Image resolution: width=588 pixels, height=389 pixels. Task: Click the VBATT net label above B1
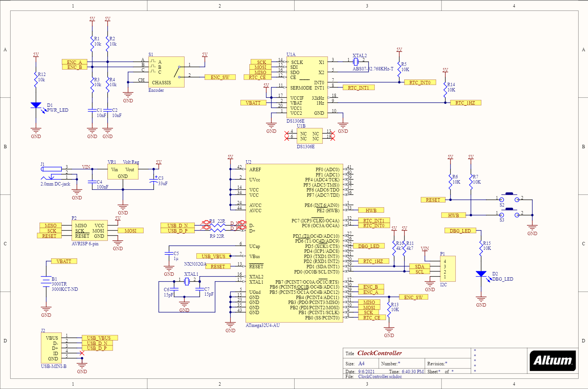coord(64,261)
